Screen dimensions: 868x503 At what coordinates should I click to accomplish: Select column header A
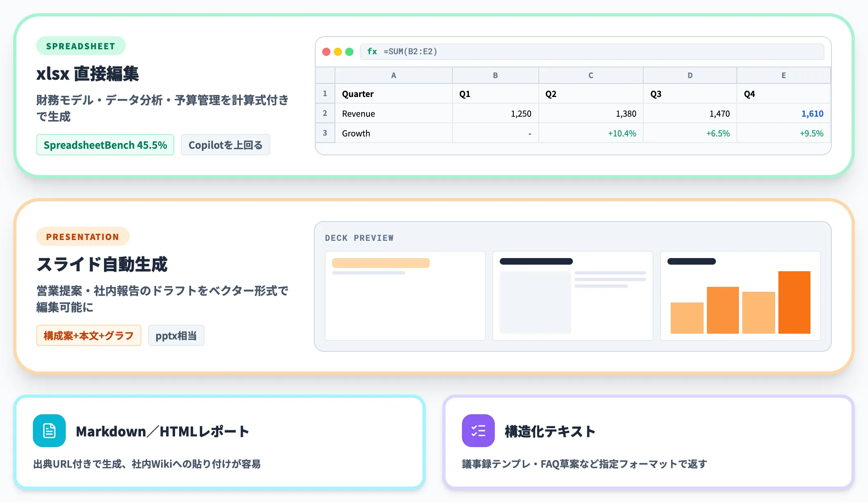click(394, 76)
